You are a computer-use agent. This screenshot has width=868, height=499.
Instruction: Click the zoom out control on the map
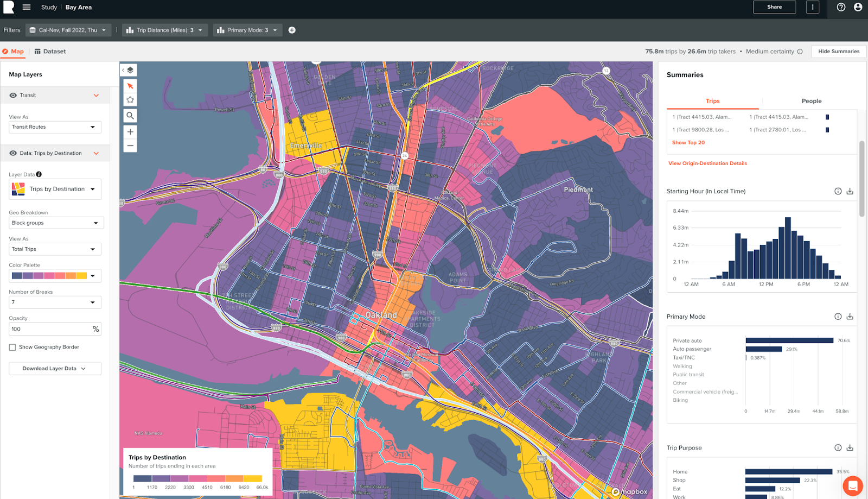[130, 145]
